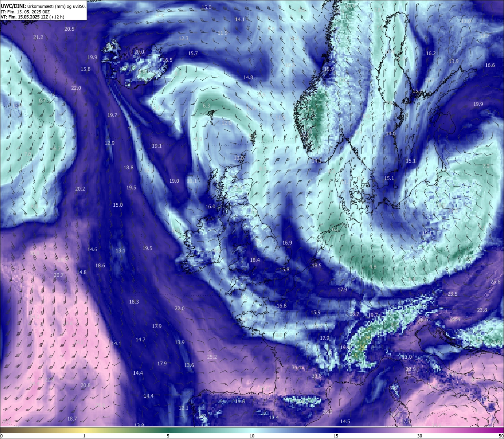This screenshot has width=504, height=439.
Task: Click the map value 18.8
Action: [128, 167]
